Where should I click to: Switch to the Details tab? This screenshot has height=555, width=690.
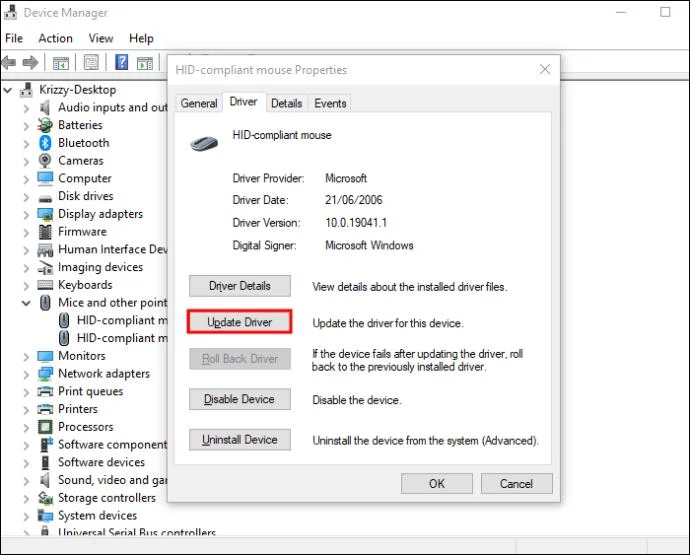[286, 103]
